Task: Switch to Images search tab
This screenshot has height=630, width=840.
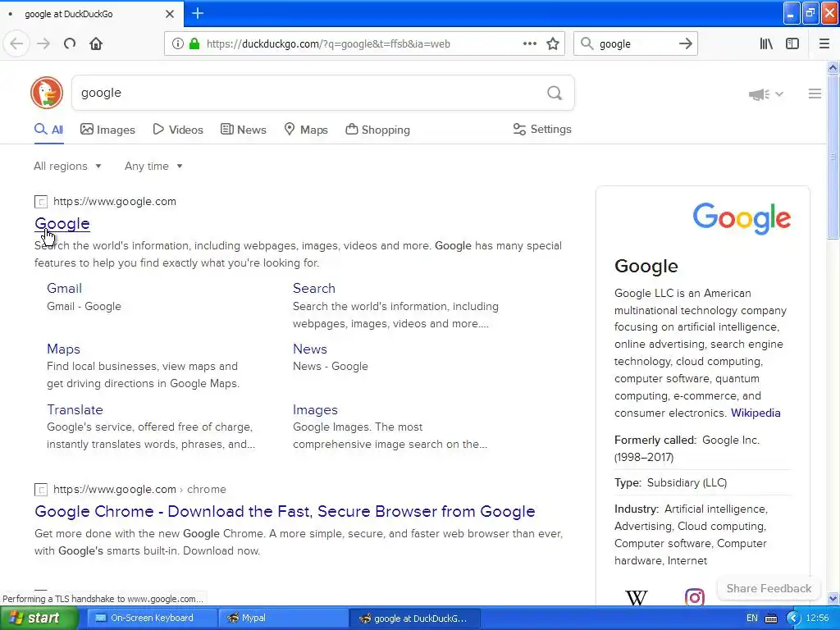Action: pyautogui.click(x=107, y=130)
